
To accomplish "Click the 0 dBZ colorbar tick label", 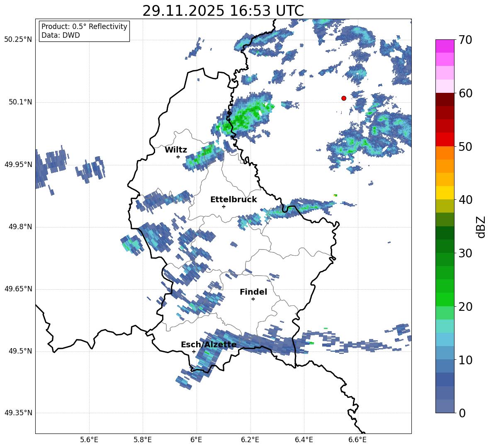I will [x=462, y=413].
